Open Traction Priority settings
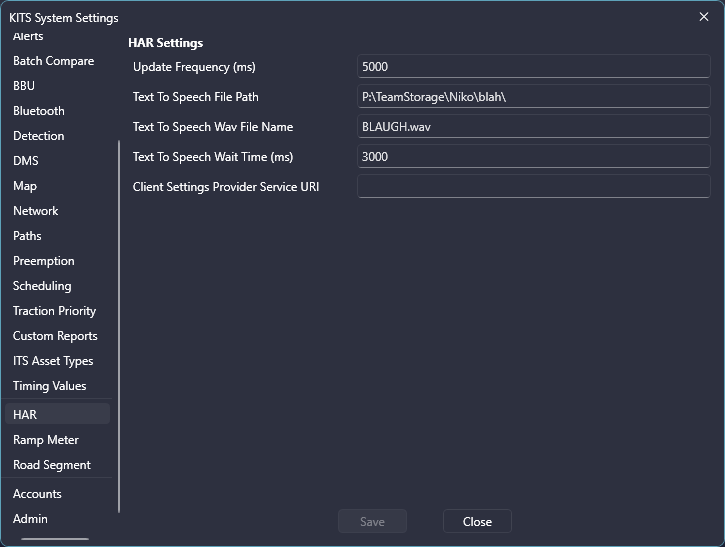The image size is (725, 547). (55, 311)
